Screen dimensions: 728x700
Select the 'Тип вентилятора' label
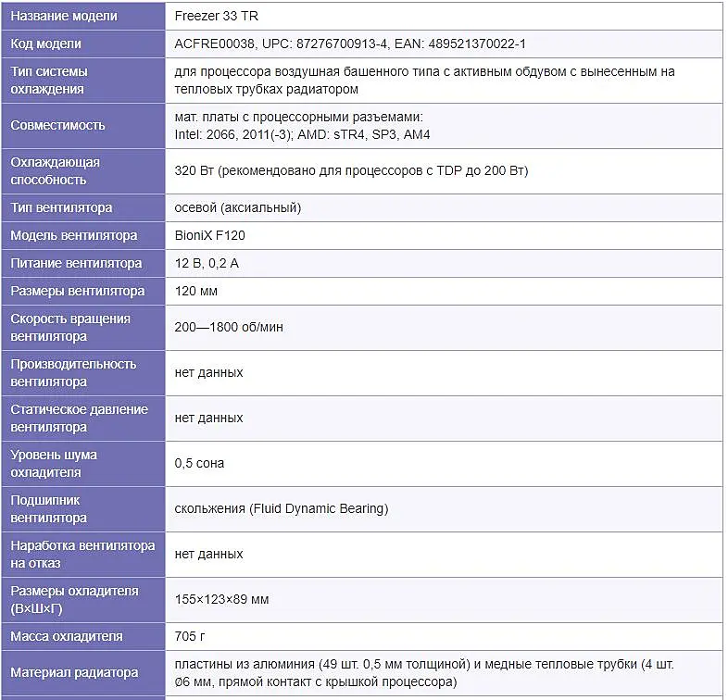61,207
